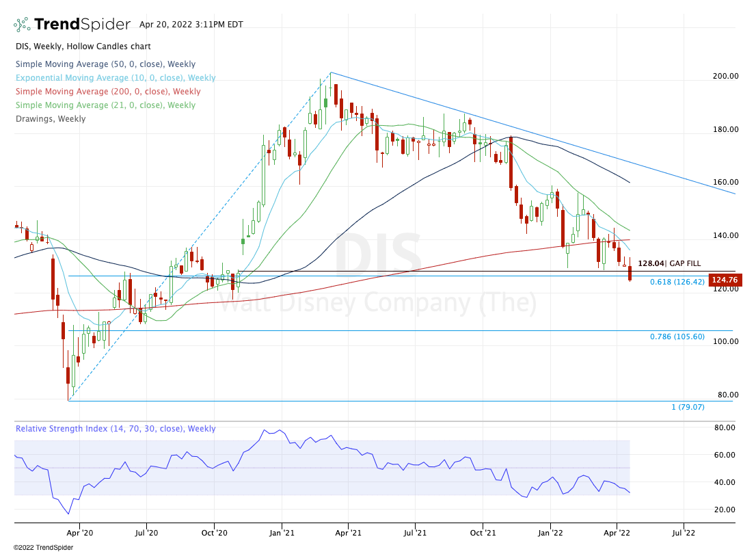Click the 100.00 price axis label
The height and width of the screenshot is (554, 756).
point(726,341)
